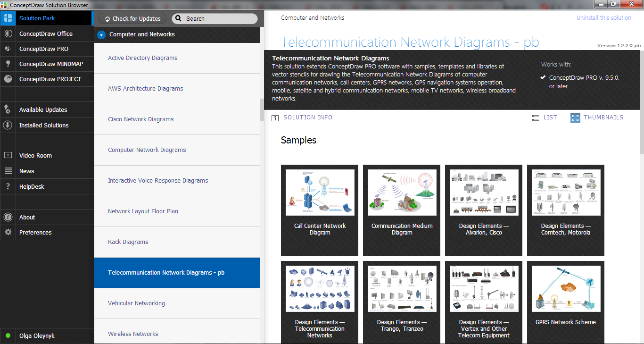Open Design Elements — Trango, Tranzeo sample
The image size is (644, 344).
[402, 302]
